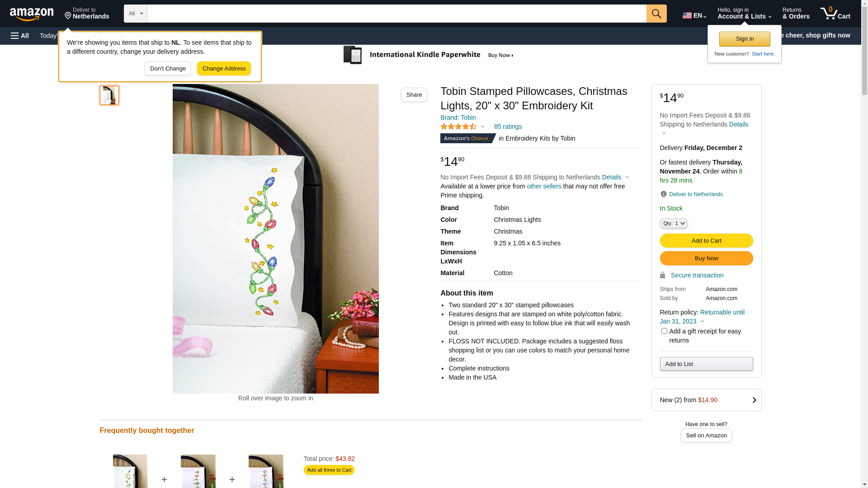Expand the Returnable until Jan 31, 2023 policy

click(x=702, y=317)
